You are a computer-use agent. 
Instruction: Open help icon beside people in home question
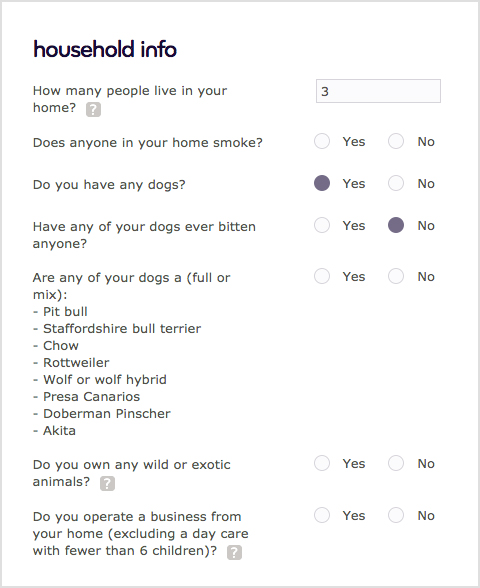point(93,110)
